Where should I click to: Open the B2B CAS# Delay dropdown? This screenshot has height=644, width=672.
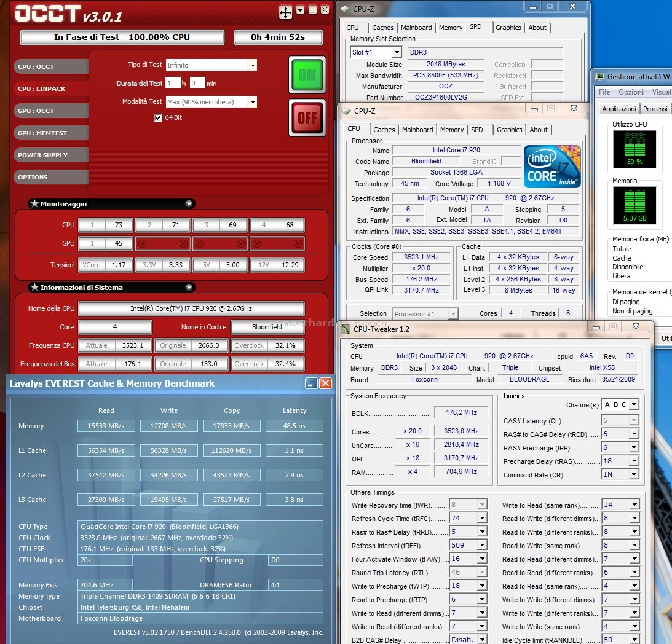point(482,639)
